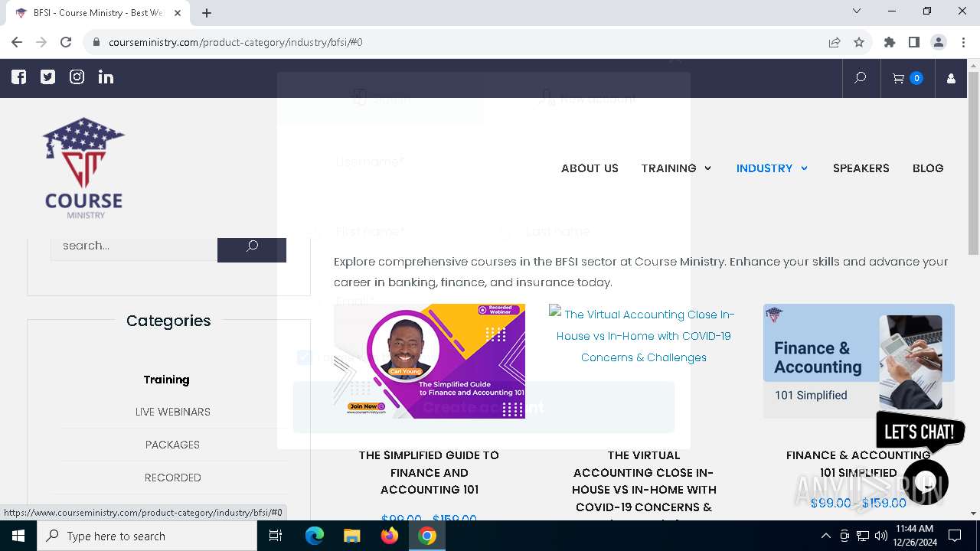Toggle the Chrome side panel
980x551 pixels.
click(914, 42)
